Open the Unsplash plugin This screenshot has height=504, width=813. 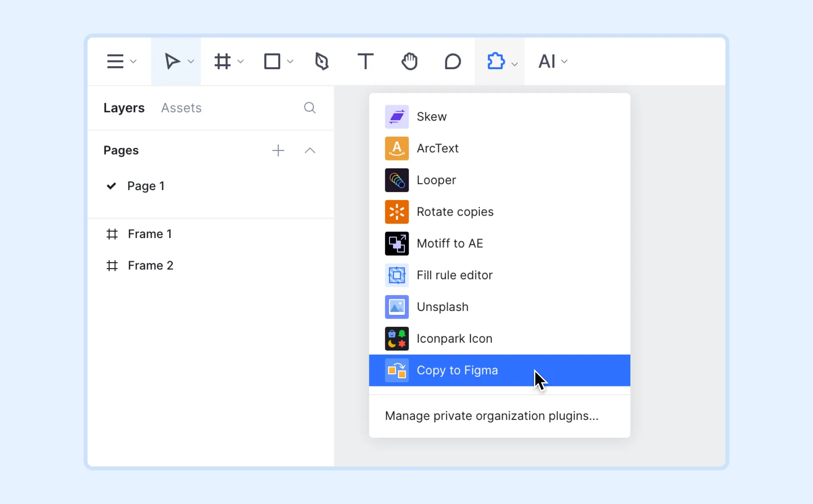(x=499, y=307)
